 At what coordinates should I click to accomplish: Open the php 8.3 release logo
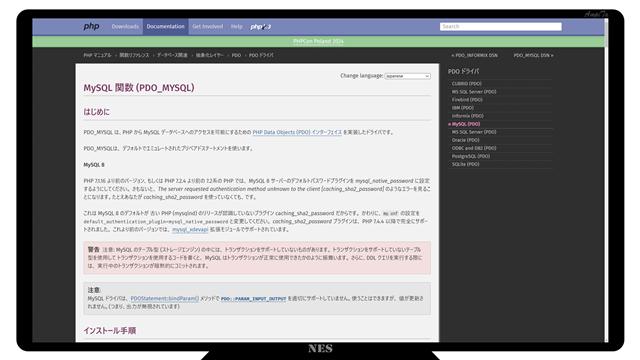pos(260,27)
